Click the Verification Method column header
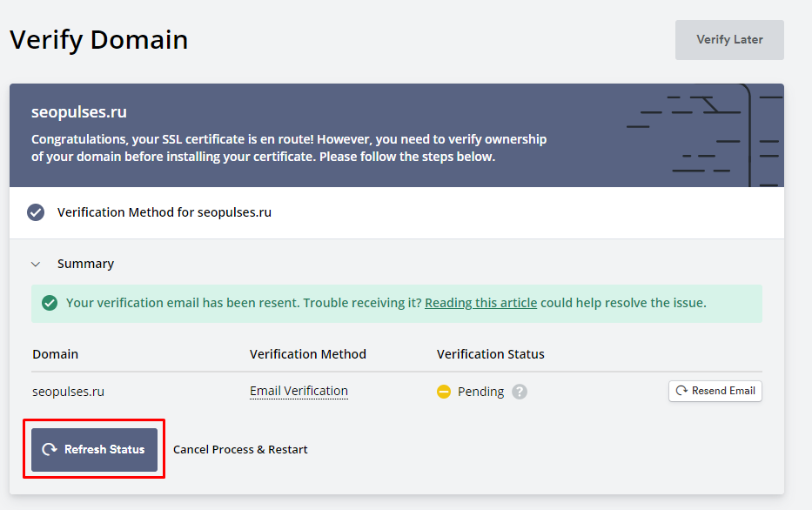The height and width of the screenshot is (510, 812). tap(307, 354)
